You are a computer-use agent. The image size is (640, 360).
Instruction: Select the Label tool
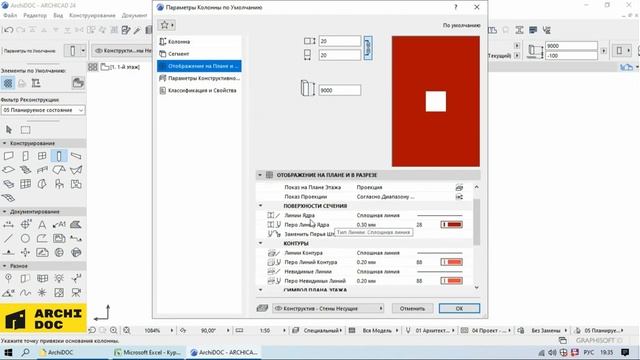59,224
